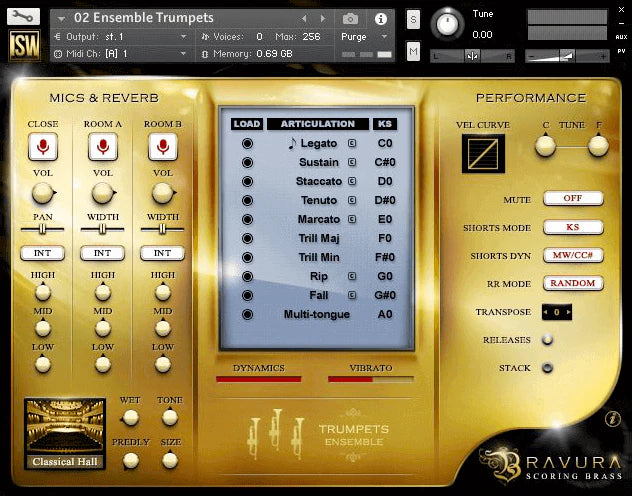Adjust the Close mic PAN slider

click(x=42, y=229)
